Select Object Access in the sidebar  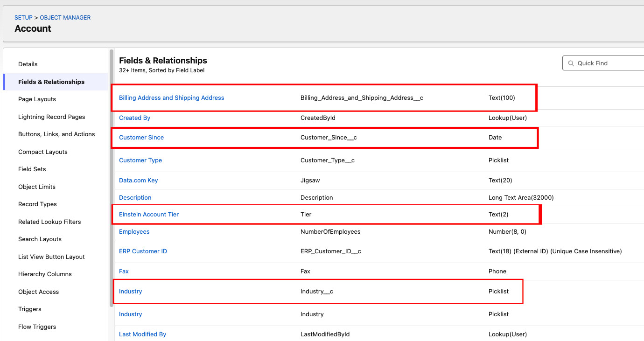click(38, 292)
